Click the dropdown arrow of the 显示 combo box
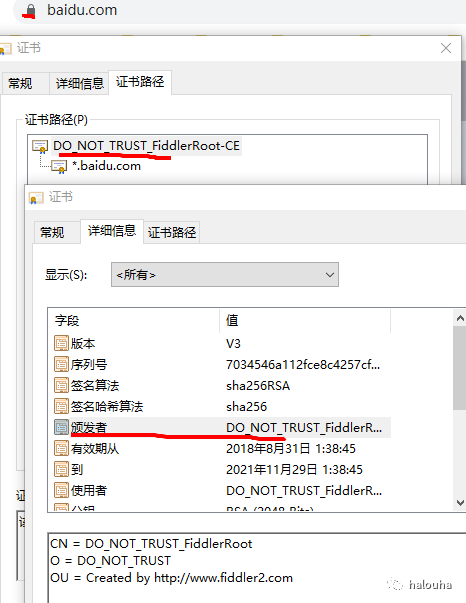 tap(330, 275)
